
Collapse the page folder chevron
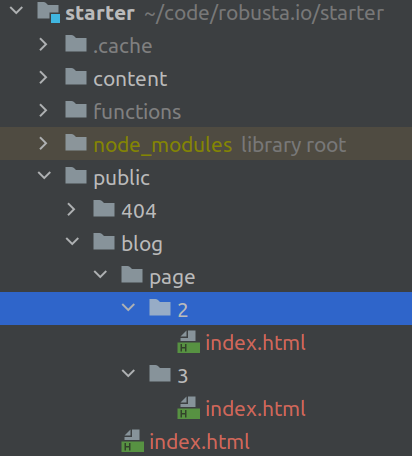(x=100, y=274)
